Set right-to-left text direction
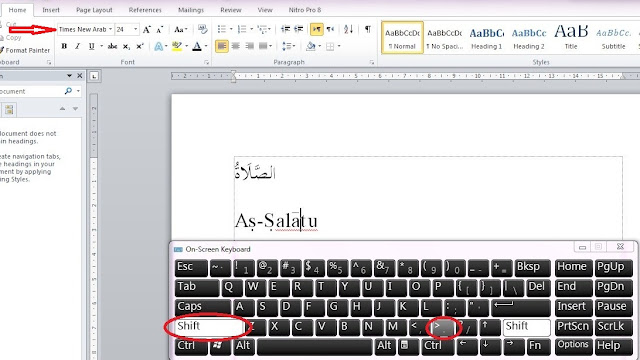This screenshot has height=360, width=640. tap(330, 29)
